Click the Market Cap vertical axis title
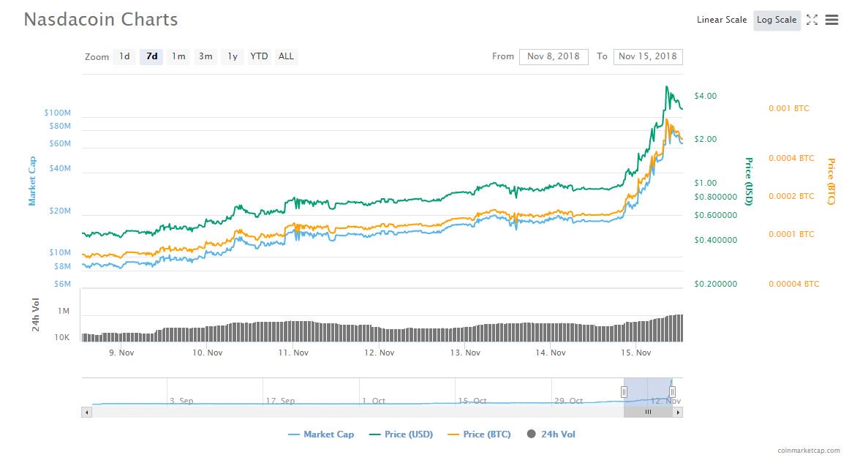868x463 pixels. (32, 181)
